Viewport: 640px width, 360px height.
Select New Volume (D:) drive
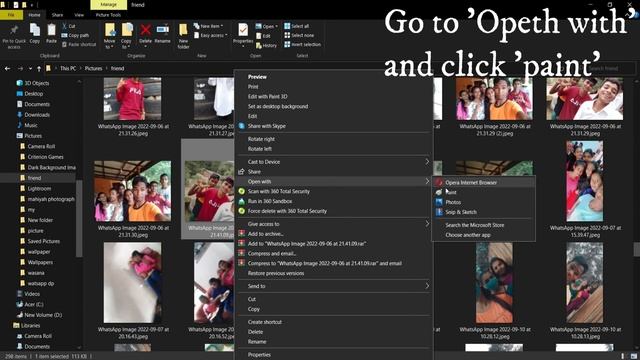(x=43, y=315)
